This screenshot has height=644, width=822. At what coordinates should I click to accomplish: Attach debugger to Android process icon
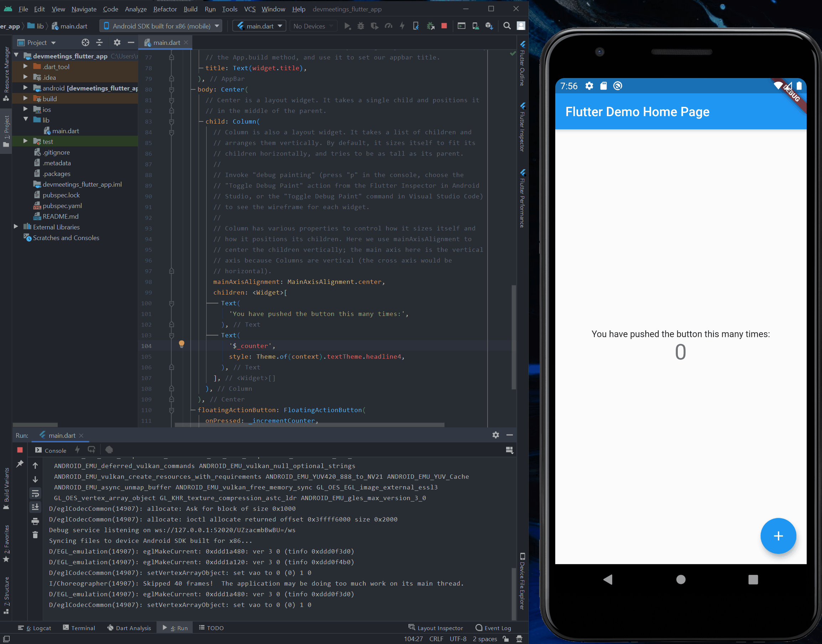click(x=430, y=26)
